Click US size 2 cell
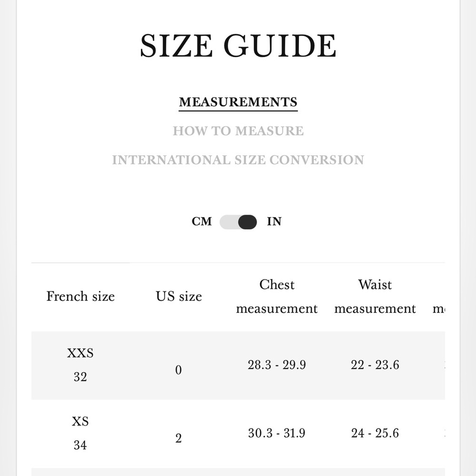This screenshot has height=476, width=476. point(178,438)
